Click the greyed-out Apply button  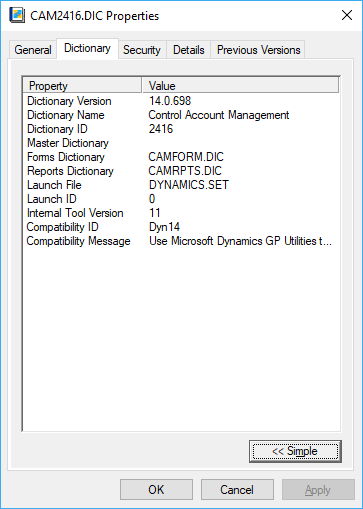[318, 490]
